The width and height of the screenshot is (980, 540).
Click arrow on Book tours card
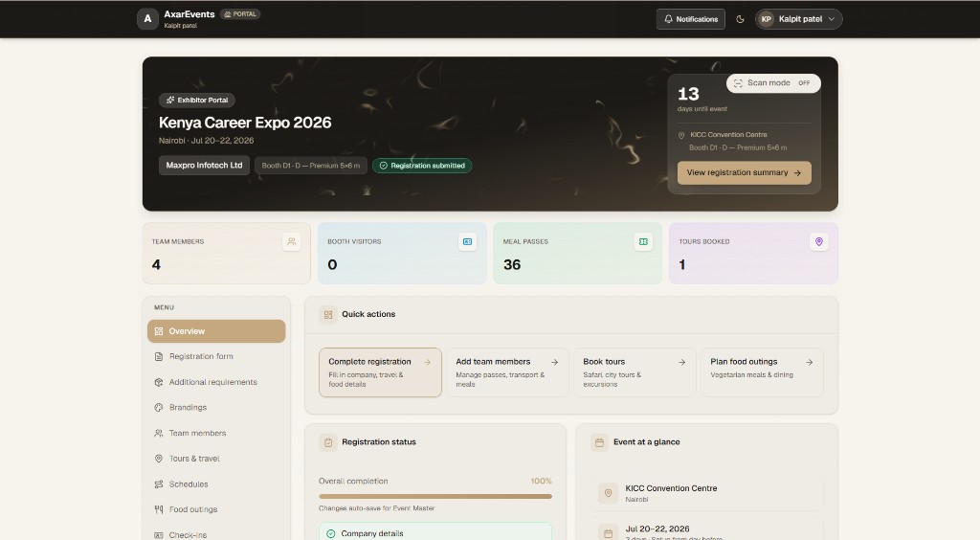pyautogui.click(x=681, y=362)
